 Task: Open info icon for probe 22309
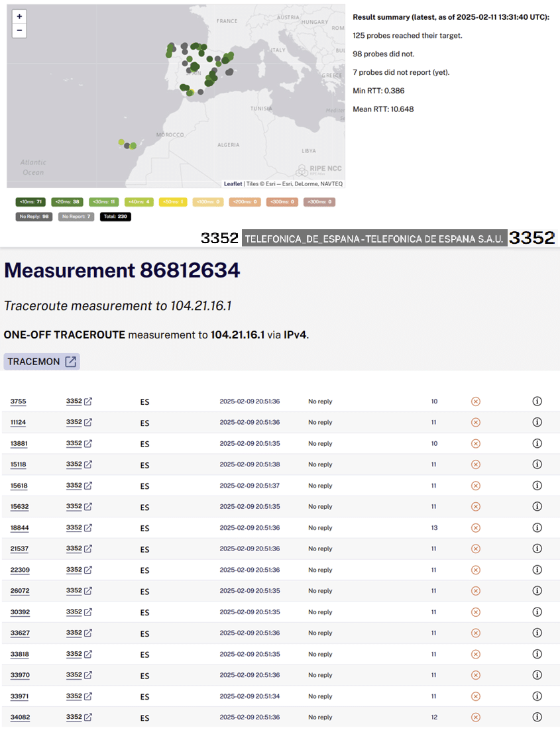(x=537, y=570)
